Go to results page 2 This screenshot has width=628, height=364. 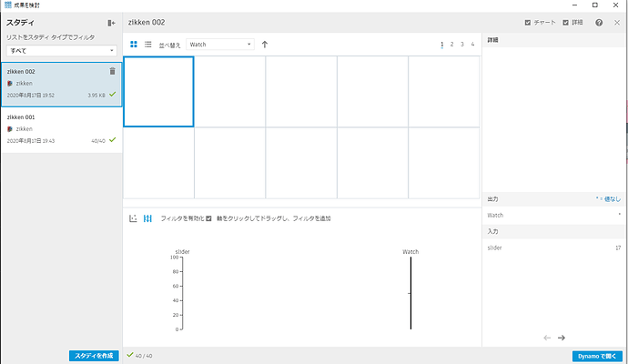pyautogui.click(x=451, y=44)
